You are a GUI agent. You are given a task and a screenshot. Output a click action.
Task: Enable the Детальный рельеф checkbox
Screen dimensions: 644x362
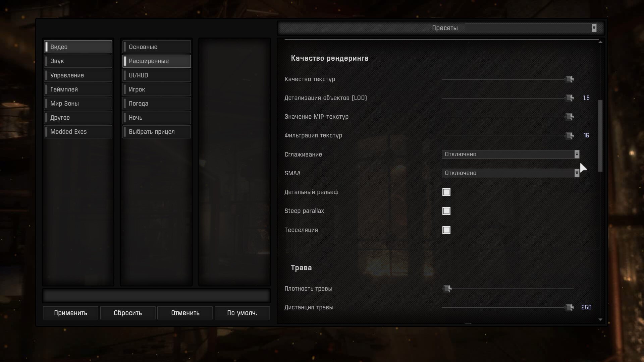click(446, 192)
